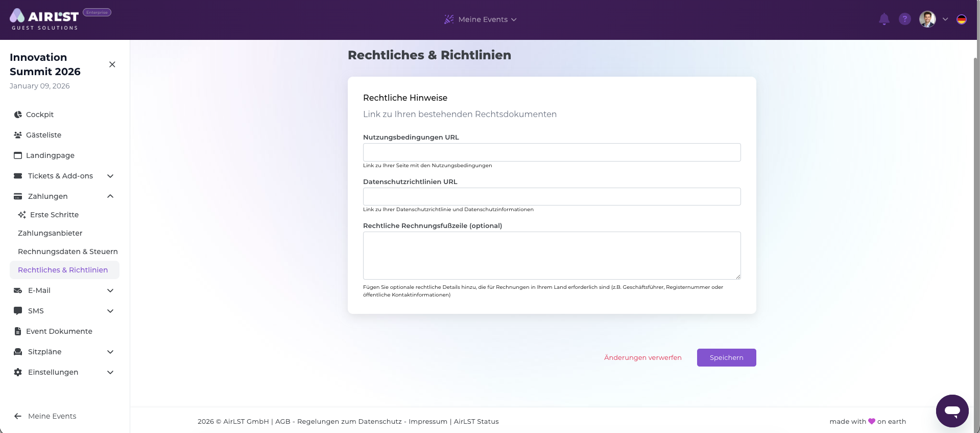
Task: Expand the Einstellungen section
Action: 110,372
